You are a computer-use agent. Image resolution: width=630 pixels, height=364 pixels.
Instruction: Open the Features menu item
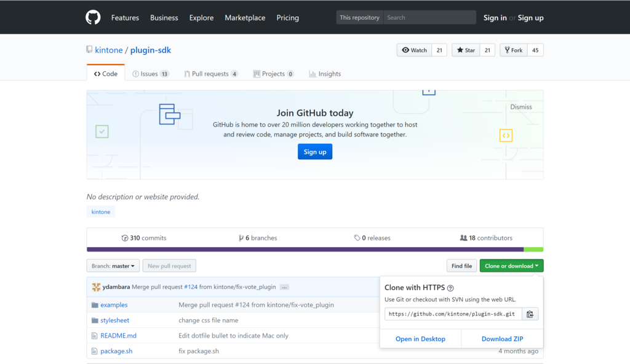pos(125,18)
